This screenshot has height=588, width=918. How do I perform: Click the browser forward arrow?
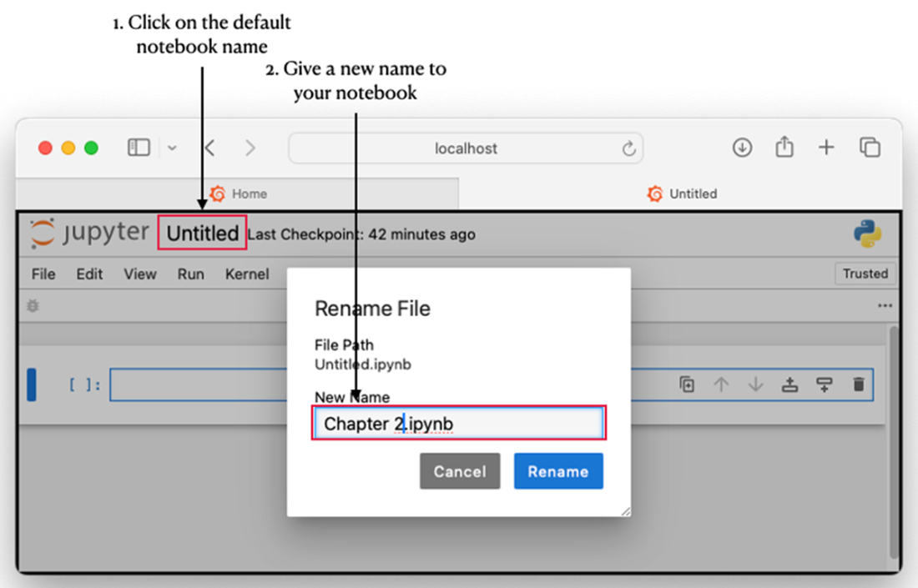[x=250, y=148]
